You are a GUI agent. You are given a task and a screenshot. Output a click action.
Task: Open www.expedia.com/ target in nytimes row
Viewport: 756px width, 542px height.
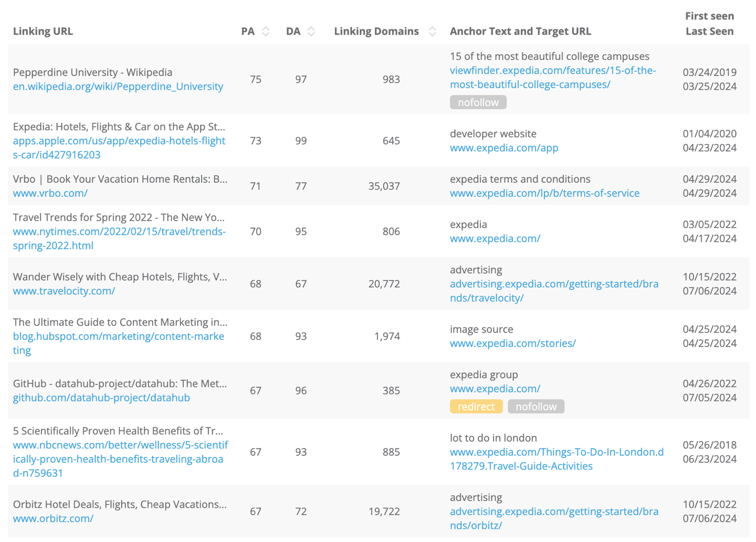click(495, 238)
